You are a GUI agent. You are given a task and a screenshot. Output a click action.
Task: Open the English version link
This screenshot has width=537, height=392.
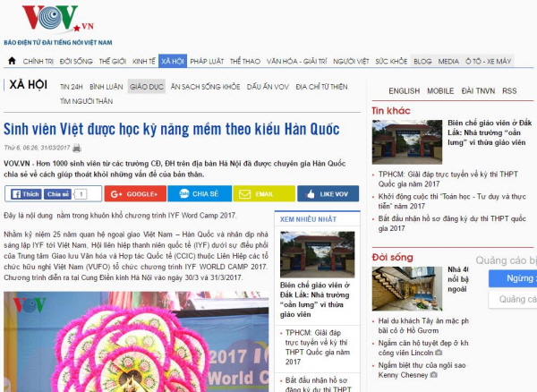(x=405, y=90)
